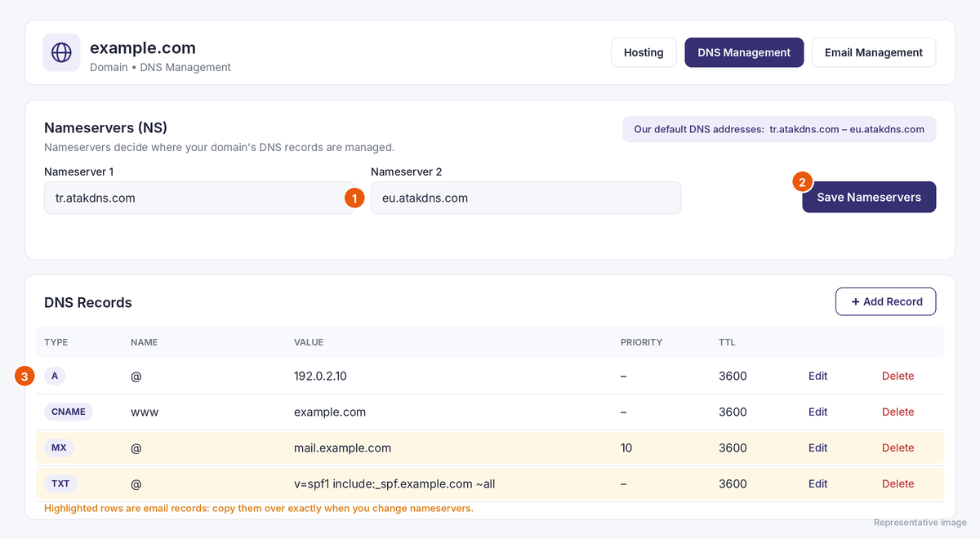Click the default DNS addresses notice
Viewport: 980px width, 539px height.
click(779, 129)
